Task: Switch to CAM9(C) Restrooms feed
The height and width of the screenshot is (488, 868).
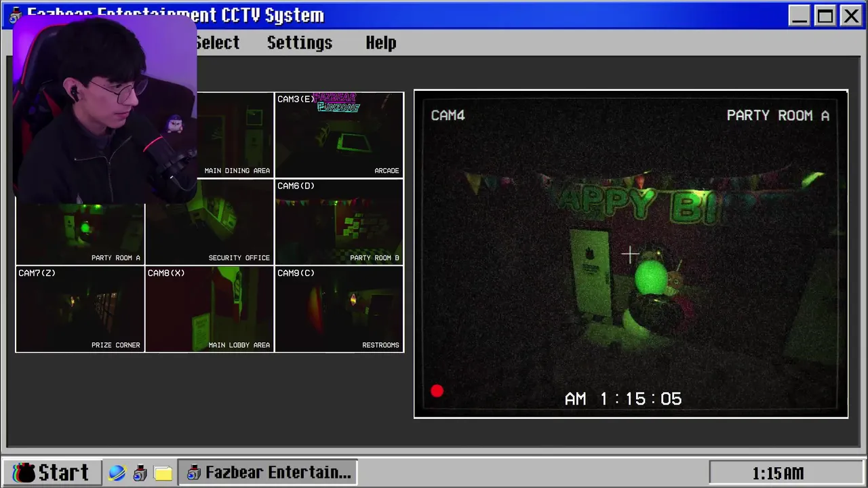Action: pos(339,309)
